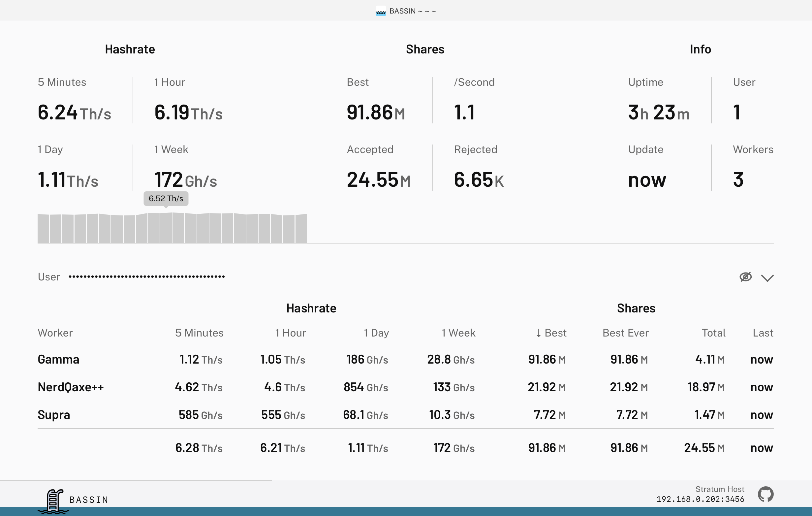Click the Bassin pool ladder logo
Image resolution: width=812 pixels, height=516 pixels.
[54, 501]
